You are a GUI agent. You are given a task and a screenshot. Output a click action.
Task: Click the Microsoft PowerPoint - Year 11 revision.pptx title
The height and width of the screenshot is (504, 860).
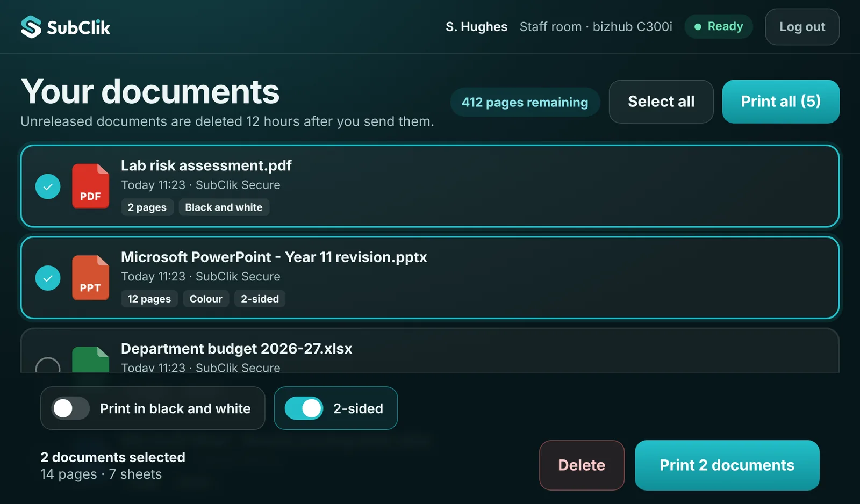274,257
